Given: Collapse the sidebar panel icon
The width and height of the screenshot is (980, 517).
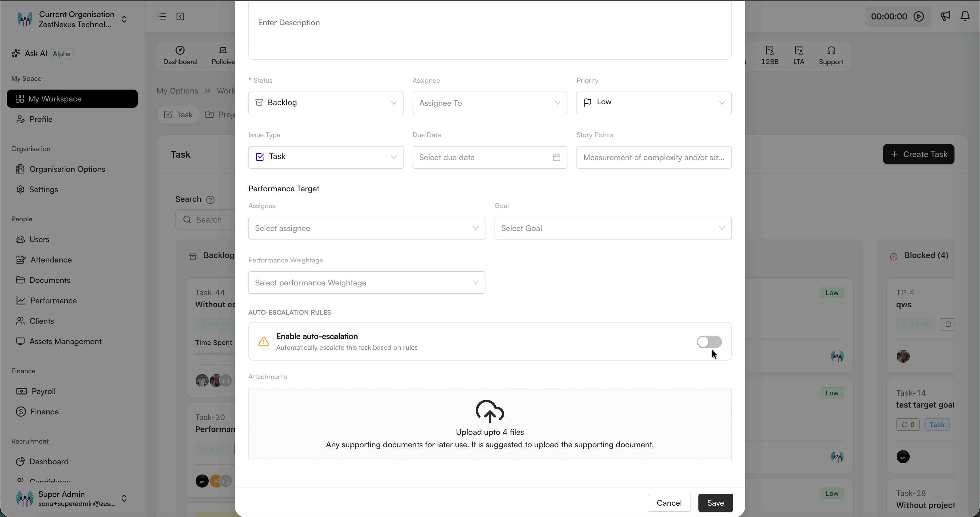Looking at the screenshot, I should click(180, 16).
